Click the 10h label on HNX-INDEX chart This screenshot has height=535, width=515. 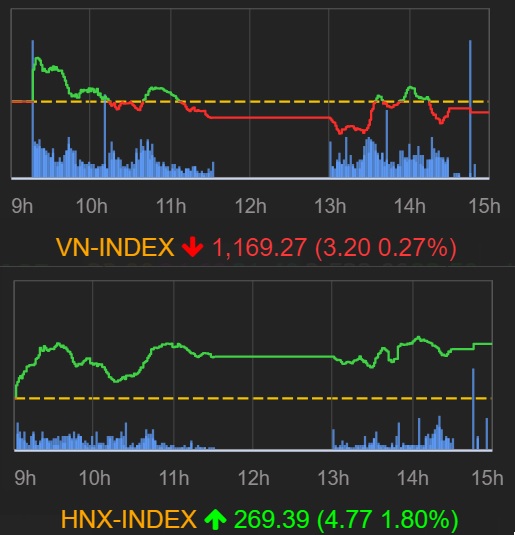tap(95, 478)
